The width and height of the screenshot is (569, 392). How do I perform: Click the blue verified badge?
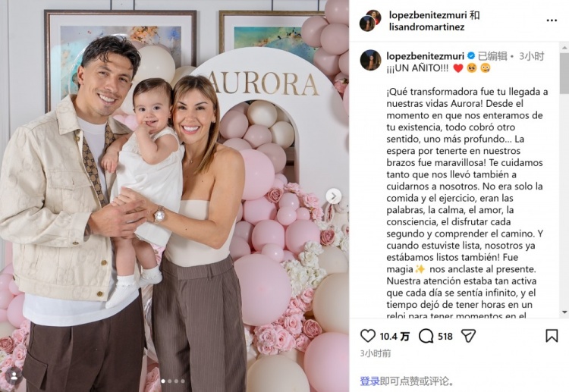tap(471, 56)
